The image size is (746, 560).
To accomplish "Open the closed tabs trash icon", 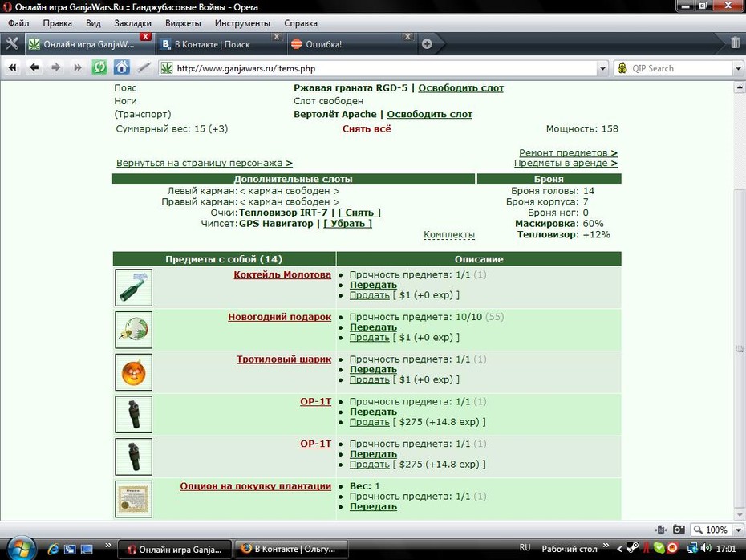I will 735,43.
